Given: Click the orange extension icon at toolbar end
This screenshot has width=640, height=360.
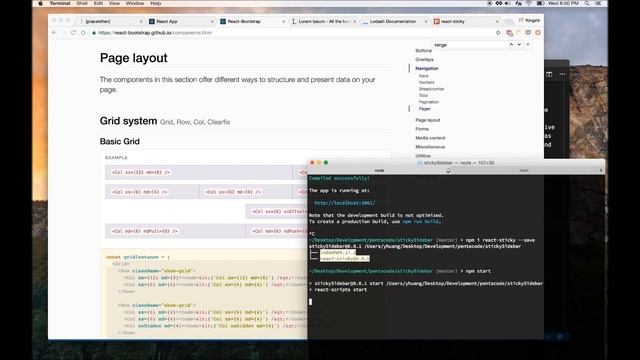Looking at the screenshot, I should pos(538,33).
